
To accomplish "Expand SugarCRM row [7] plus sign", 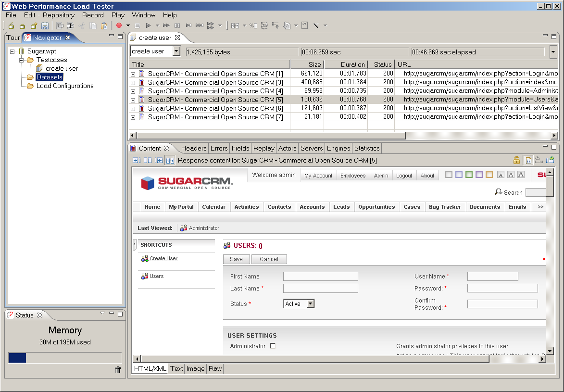I will coord(133,117).
